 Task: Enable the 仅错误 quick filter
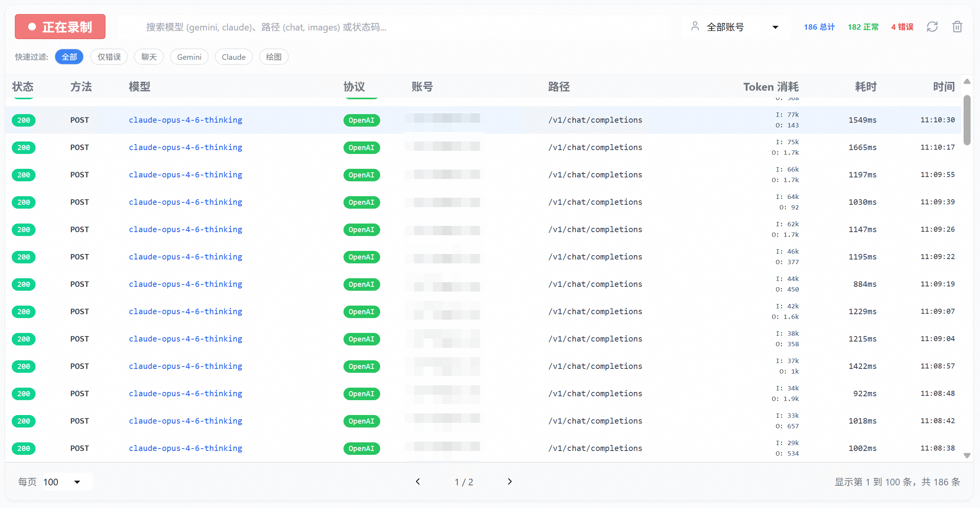[x=109, y=57]
